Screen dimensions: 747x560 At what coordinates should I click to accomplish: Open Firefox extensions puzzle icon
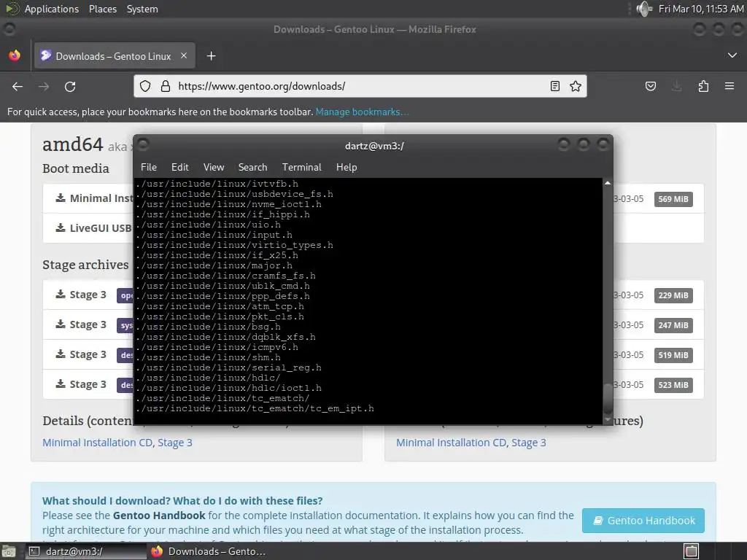pyautogui.click(x=703, y=86)
